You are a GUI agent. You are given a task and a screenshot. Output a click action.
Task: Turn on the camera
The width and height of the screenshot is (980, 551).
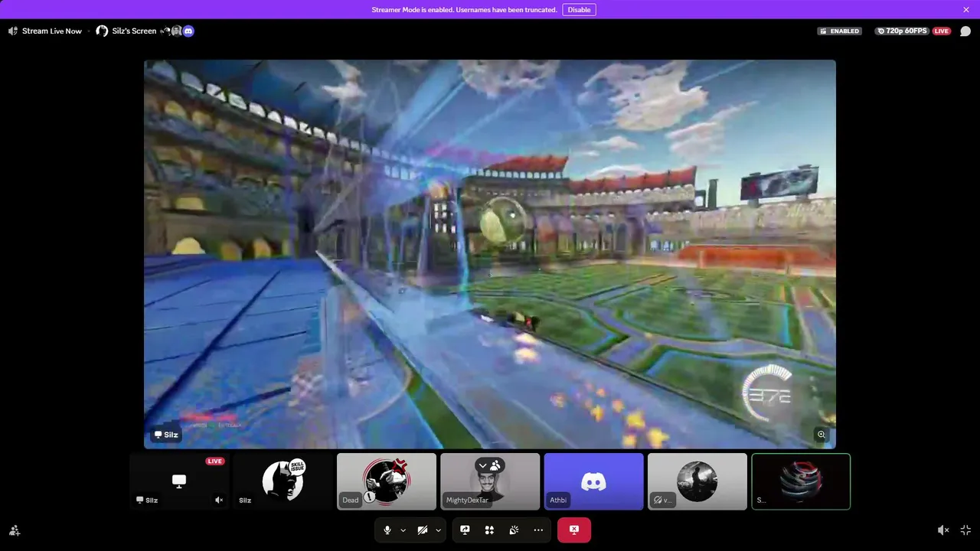tap(422, 530)
